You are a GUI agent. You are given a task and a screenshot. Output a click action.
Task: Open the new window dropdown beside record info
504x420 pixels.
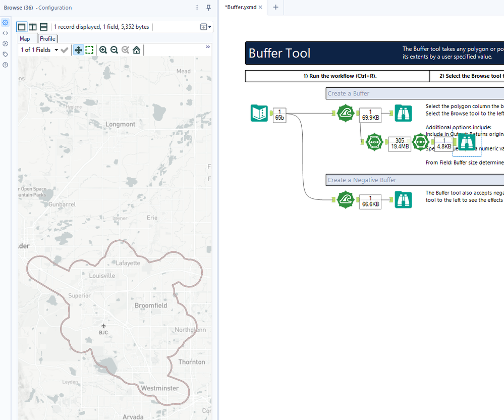205,27
